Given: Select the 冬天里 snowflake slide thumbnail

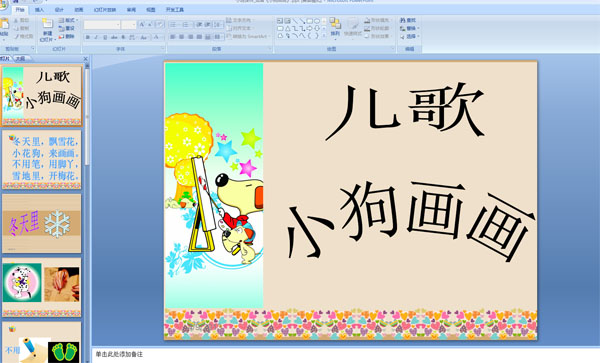Looking at the screenshot, I should click(42, 223).
